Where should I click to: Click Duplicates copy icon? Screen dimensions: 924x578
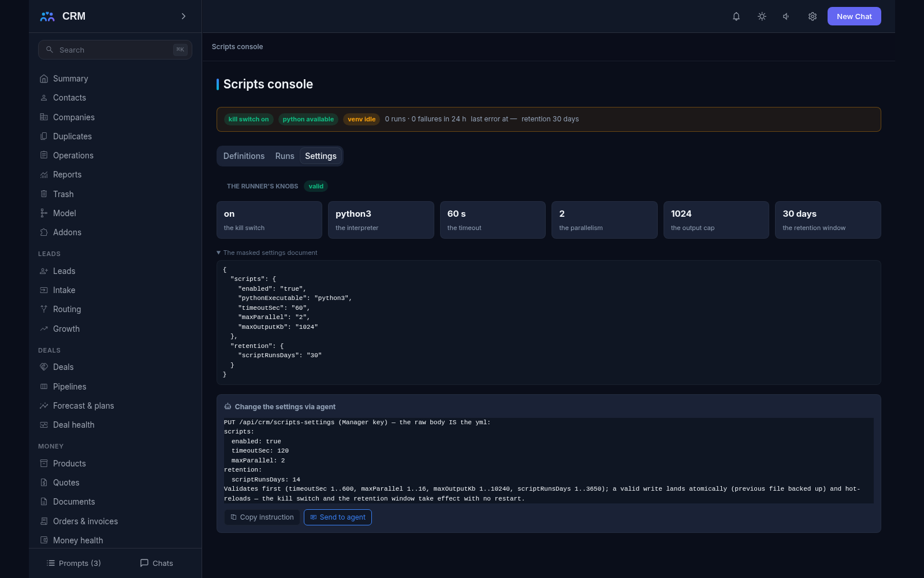point(44,136)
